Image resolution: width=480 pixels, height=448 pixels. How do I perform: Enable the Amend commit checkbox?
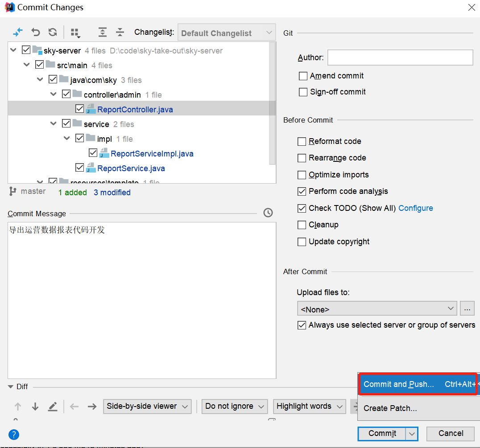click(303, 76)
